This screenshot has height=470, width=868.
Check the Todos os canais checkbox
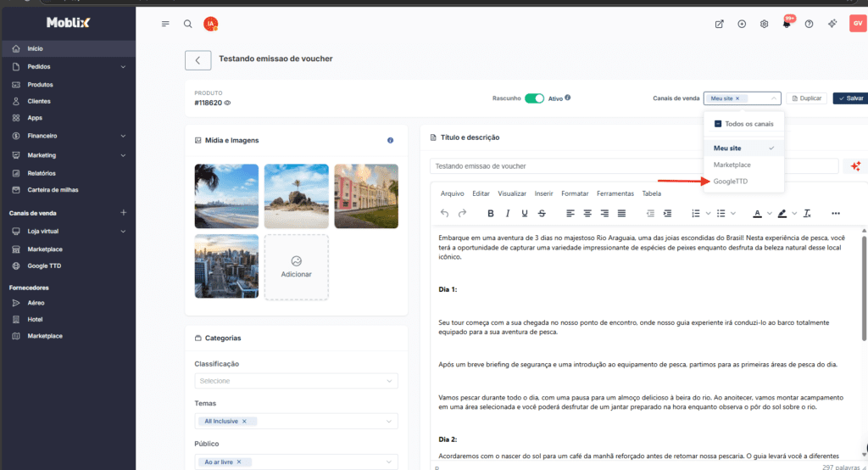[718, 124]
